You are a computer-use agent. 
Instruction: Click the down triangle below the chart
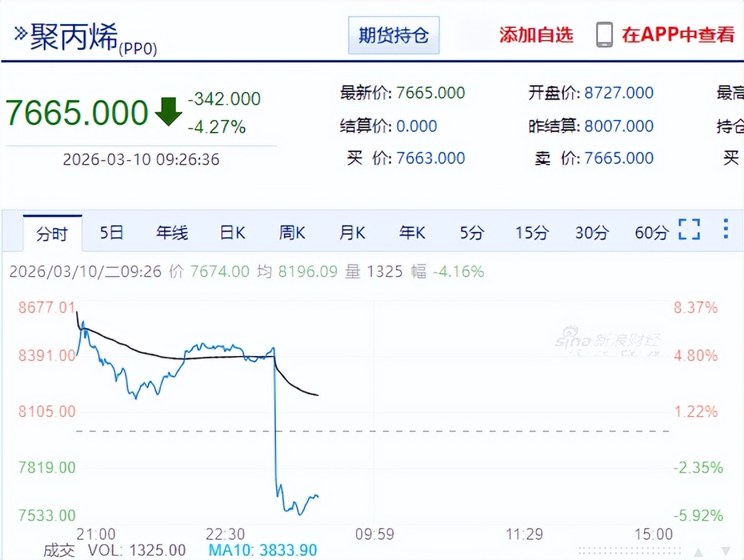tap(726, 551)
